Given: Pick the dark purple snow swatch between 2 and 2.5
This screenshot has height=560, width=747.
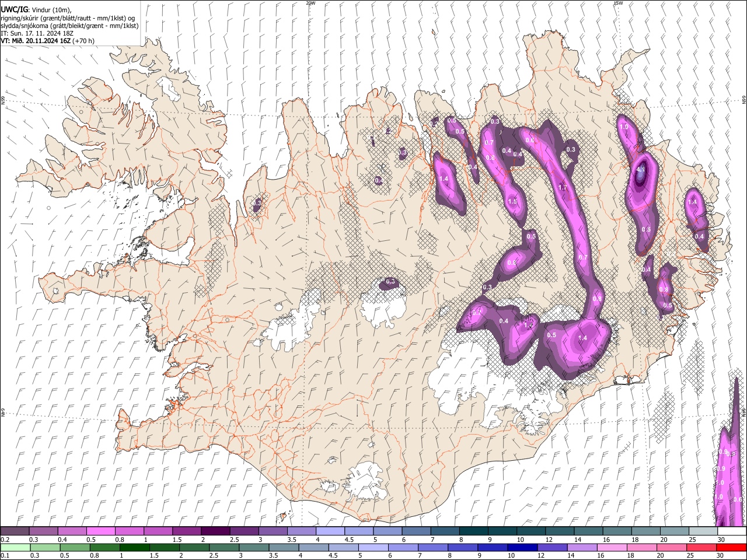Looking at the screenshot, I should pyautogui.click(x=215, y=531).
